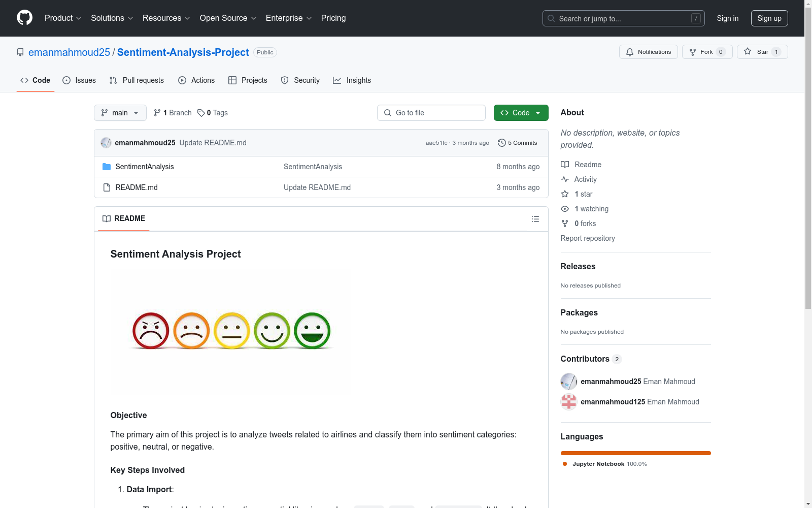
Task: Click the sentiment emoji faces image
Action: (230, 331)
